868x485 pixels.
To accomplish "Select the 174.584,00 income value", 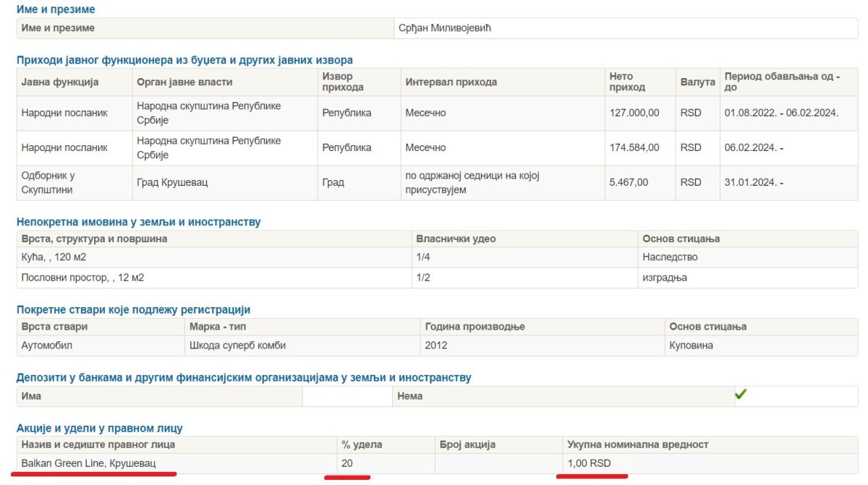I will pyautogui.click(x=634, y=147).
